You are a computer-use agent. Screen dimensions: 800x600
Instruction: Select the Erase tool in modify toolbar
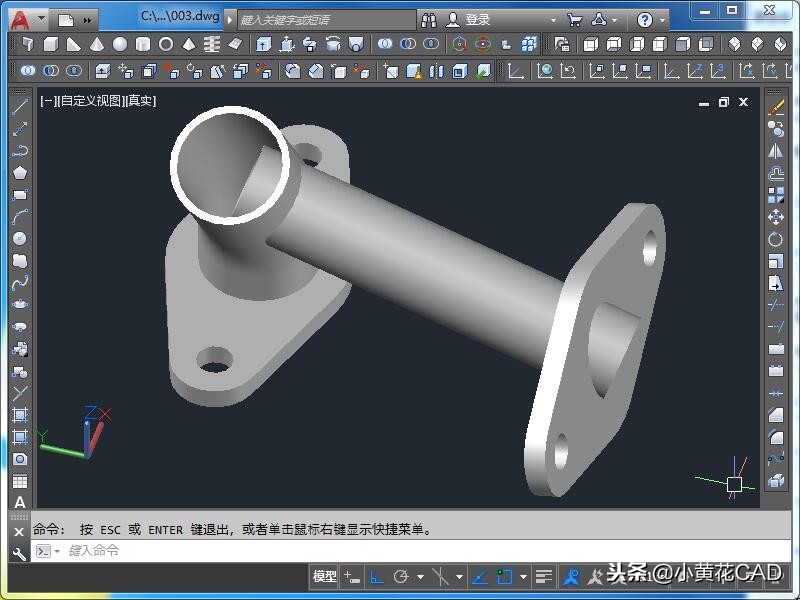(776, 107)
